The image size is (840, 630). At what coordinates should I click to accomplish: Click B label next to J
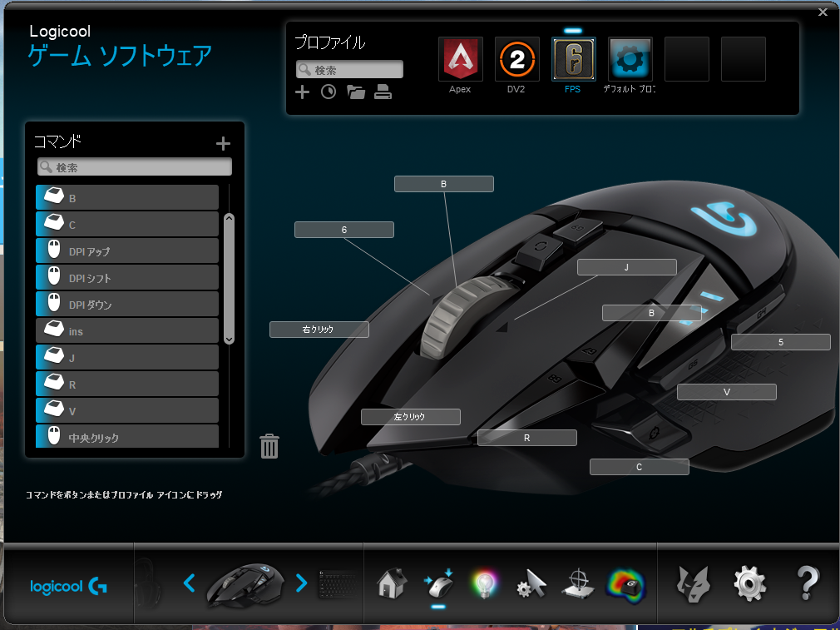[651, 313]
